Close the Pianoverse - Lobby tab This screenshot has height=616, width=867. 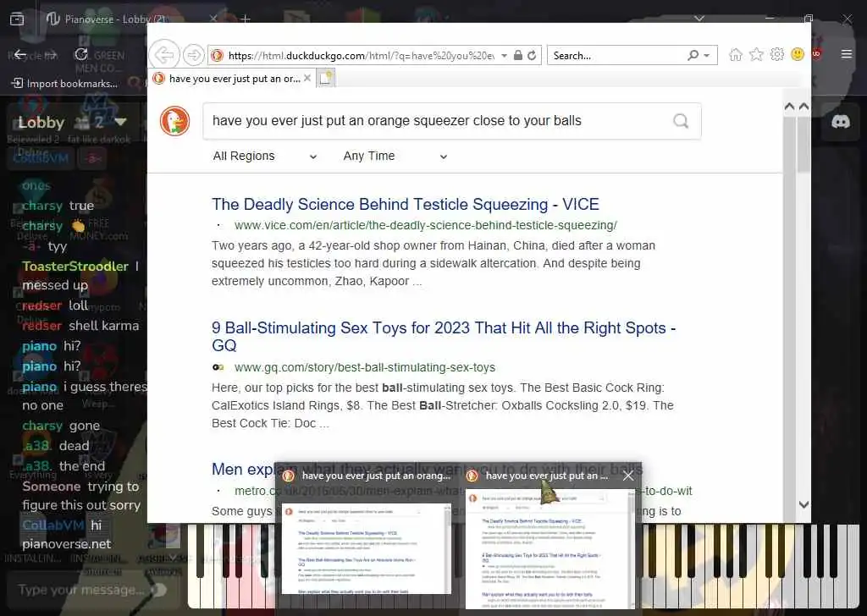[213, 19]
